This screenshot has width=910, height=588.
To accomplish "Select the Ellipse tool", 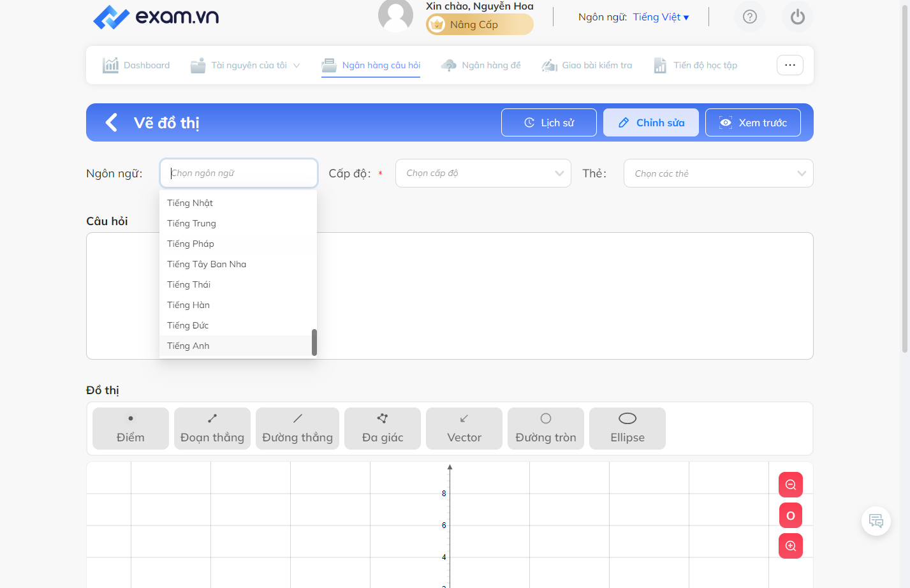I will (x=627, y=429).
